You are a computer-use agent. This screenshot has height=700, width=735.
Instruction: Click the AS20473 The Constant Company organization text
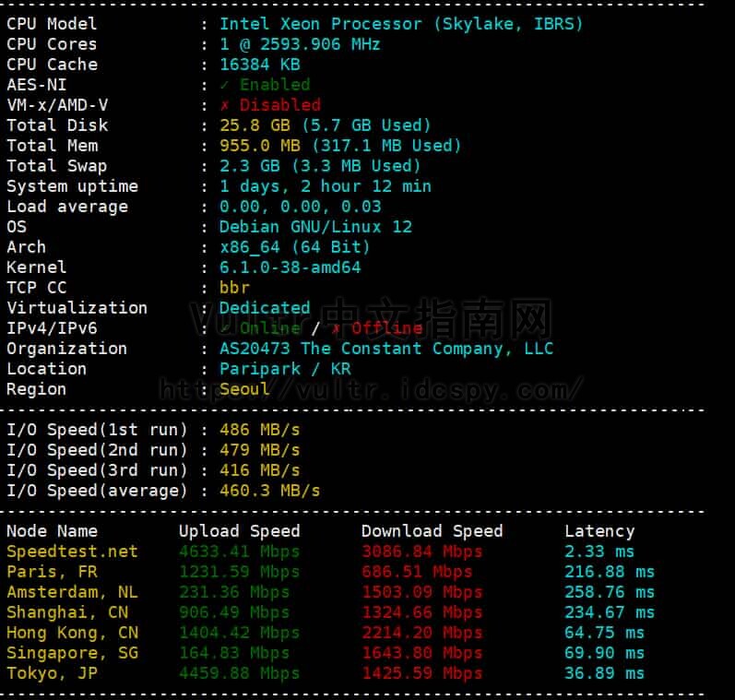click(385, 349)
